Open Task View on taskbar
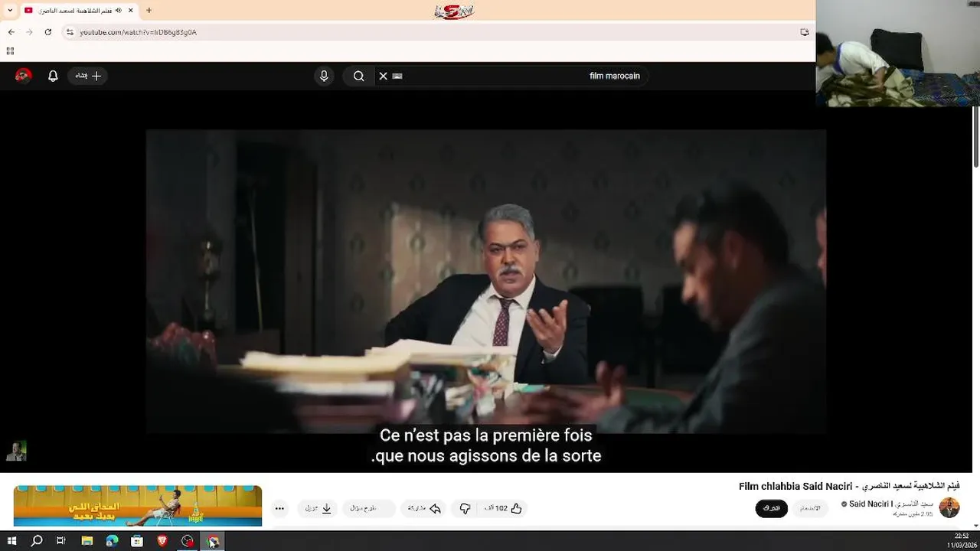980x551 pixels. pos(61,541)
